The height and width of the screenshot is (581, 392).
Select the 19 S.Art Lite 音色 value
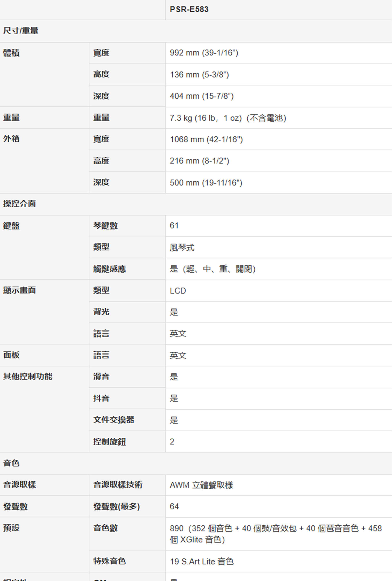[202, 562]
